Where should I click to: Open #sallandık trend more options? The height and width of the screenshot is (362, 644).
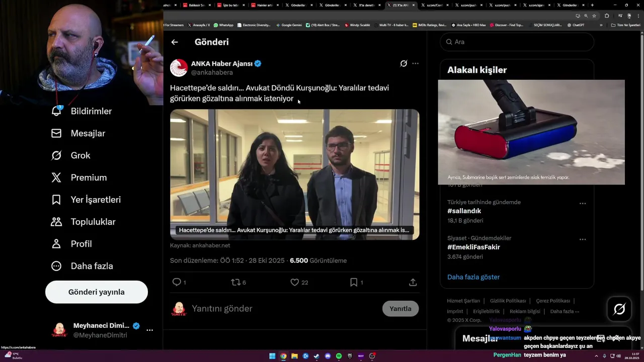583,203
